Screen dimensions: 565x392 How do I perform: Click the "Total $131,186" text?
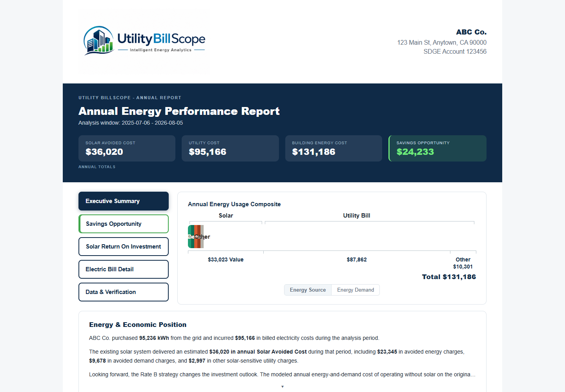coord(449,277)
